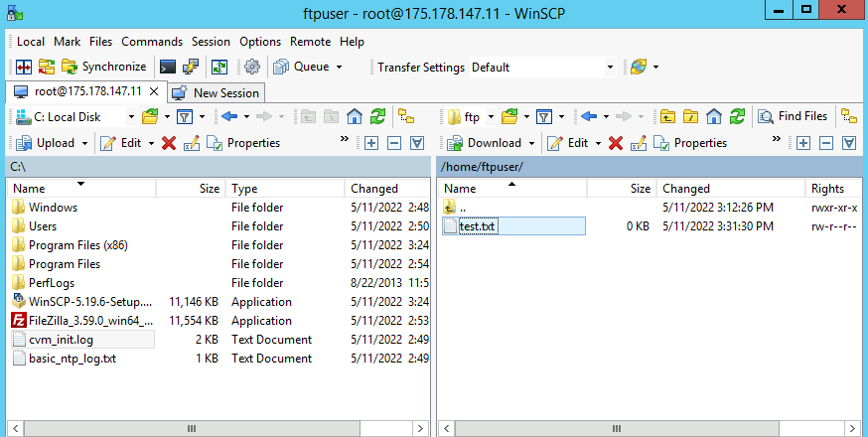
Task: Open the Files menu
Action: point(100,42)
